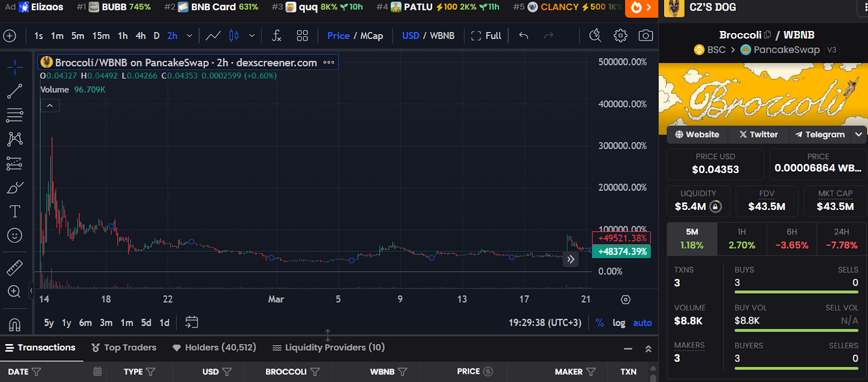This screenshot has width=868, height=382.
Task: Open the Fibonacci and horizontal lines tool
Action: click(15, 115)
